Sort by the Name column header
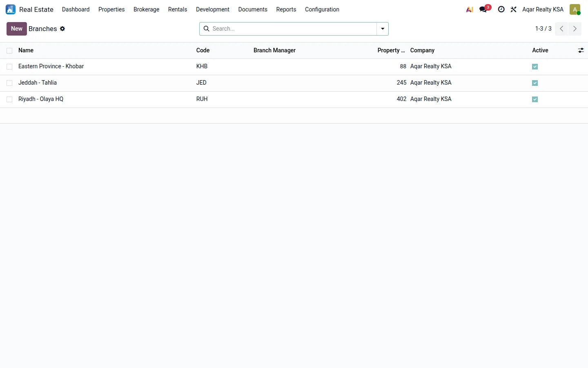 (26, 50)
